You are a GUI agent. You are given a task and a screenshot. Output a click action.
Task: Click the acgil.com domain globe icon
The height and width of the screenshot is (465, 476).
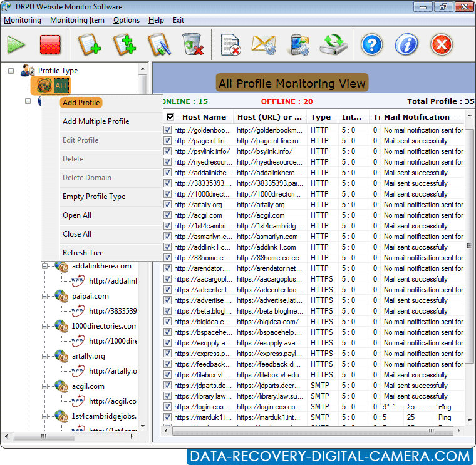click(x=61, y=386)
